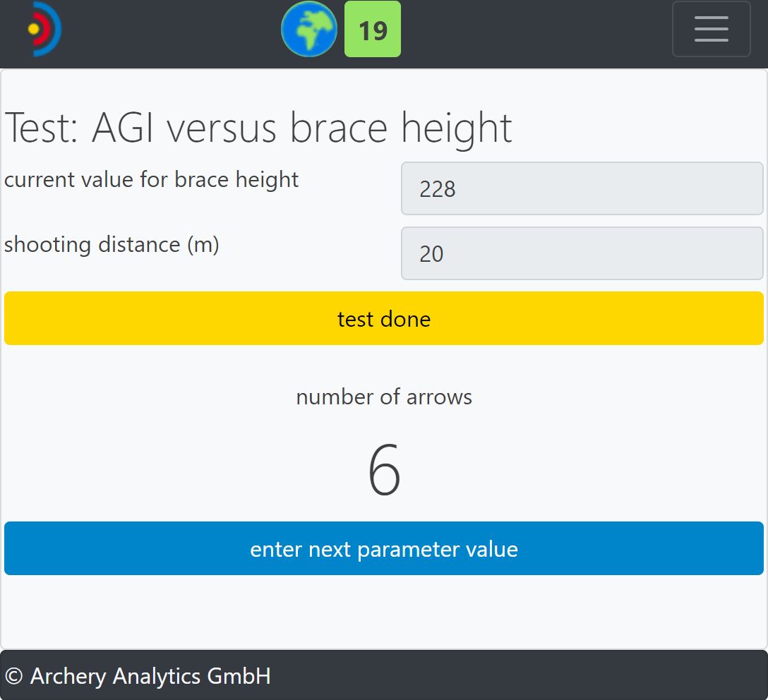Click empty panel area below the blue button
768x700 pixels.
point(384,612)
